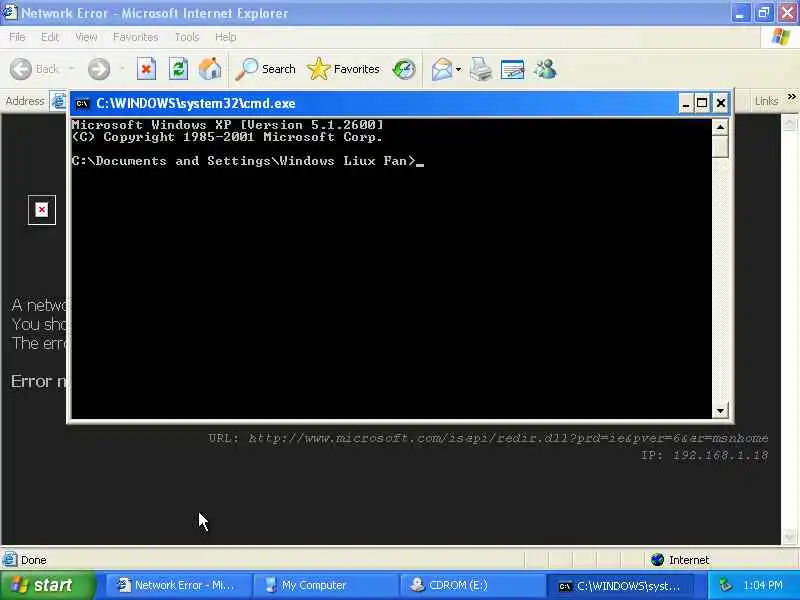The image size is (800, 600).
Task: Click the Done status bar page icon
Action: point(10,560)
